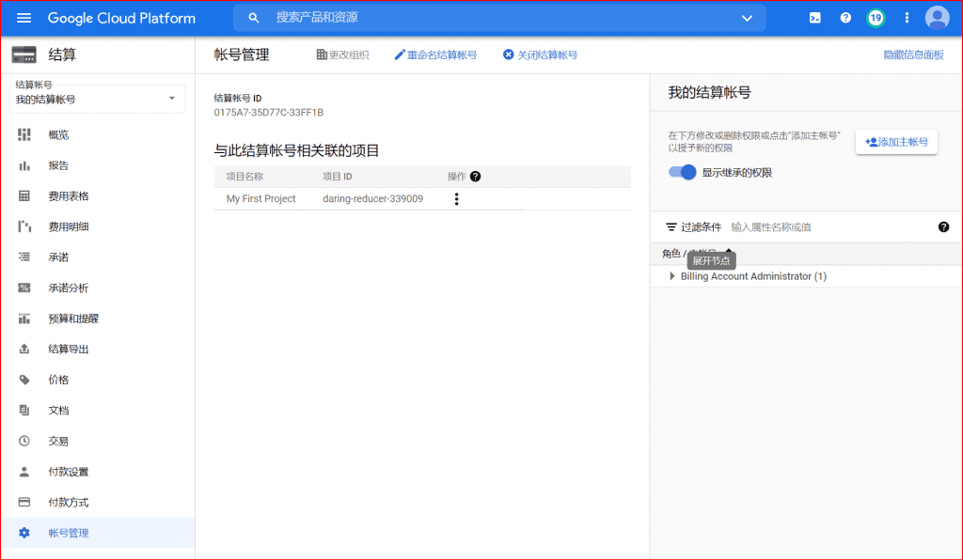The width and height of the screenshot is (963, 560).
Task: Open the 报告 reports section
Action: (56, 164)
